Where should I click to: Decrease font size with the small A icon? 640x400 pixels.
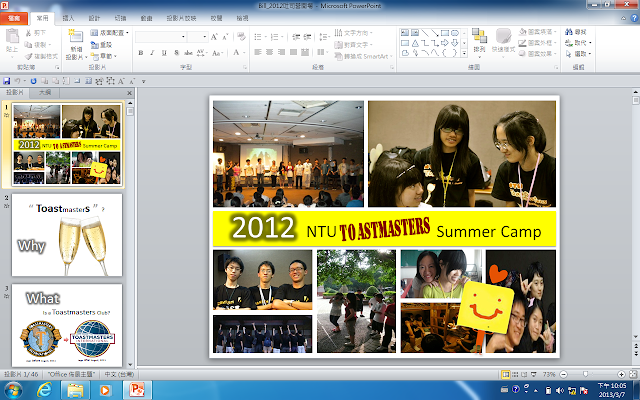point(225,37)
